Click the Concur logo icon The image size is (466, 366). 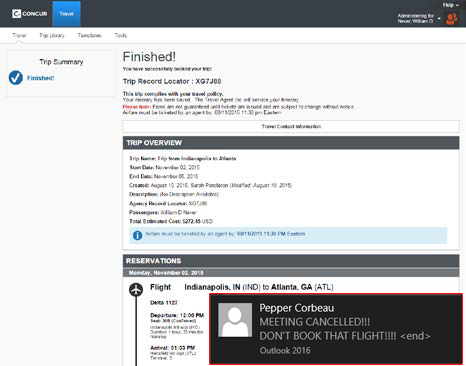16,14
